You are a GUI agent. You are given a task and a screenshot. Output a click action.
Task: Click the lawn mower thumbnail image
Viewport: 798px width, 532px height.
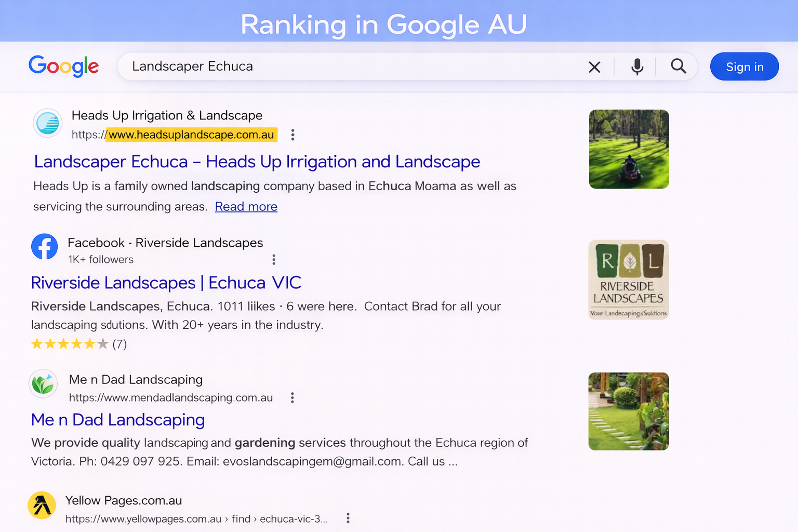pyautogui.click(x=629, y=149)
